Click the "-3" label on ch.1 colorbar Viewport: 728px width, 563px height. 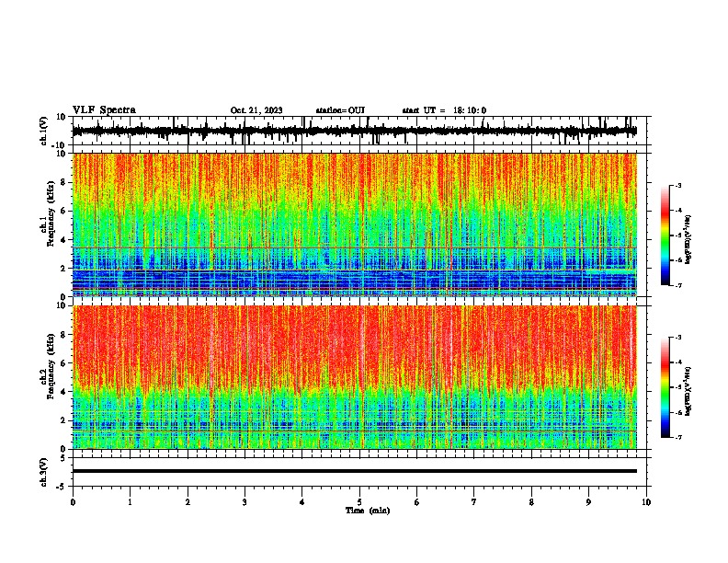pyautogui.click(x=678, y=186)
